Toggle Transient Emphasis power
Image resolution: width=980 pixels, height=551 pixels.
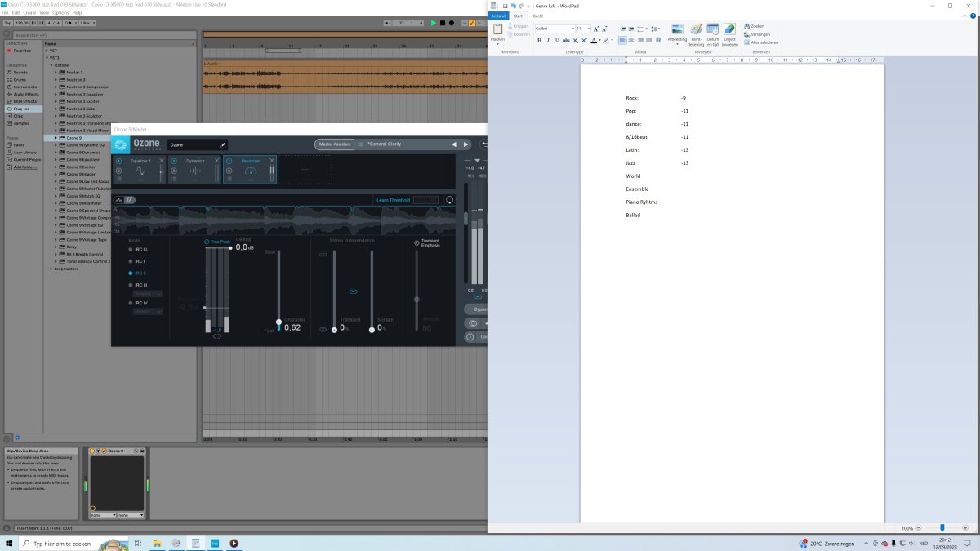click(x=416, y=242)
